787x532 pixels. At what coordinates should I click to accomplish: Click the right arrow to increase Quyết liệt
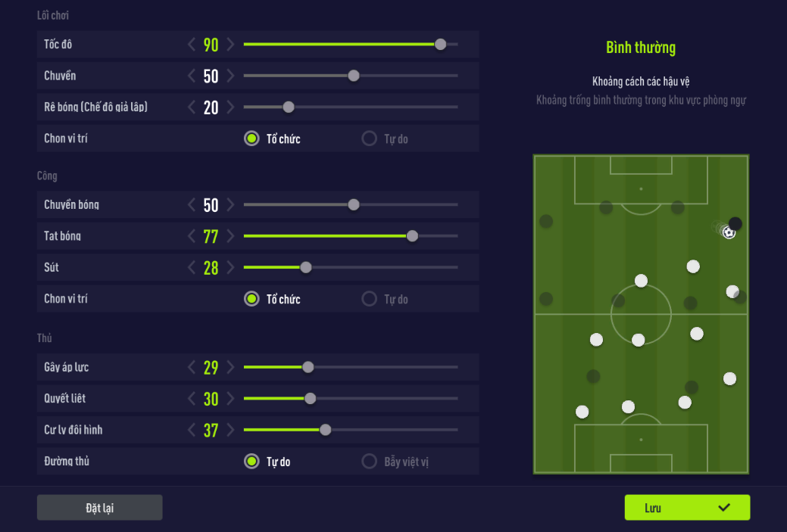(231, 399)
